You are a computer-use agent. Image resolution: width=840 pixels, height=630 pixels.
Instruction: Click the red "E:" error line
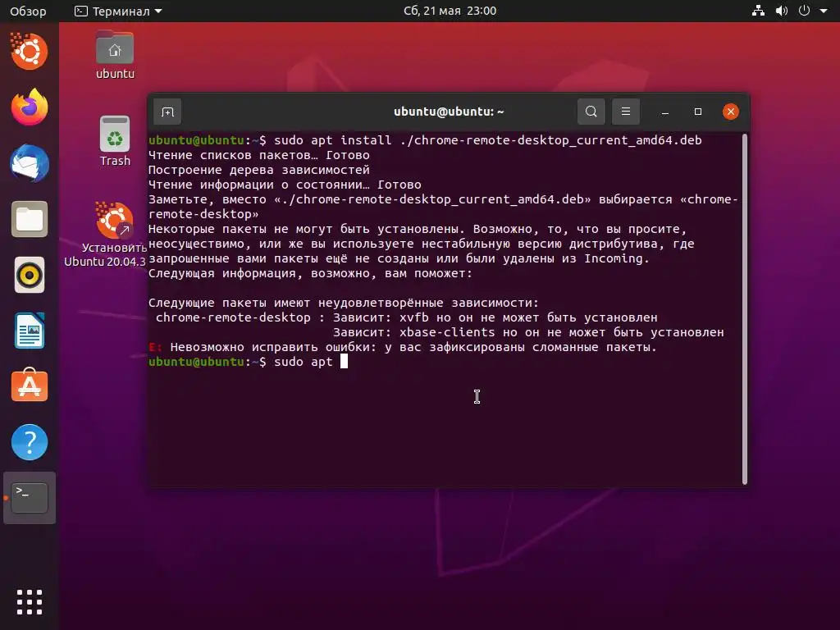[403, 347]
